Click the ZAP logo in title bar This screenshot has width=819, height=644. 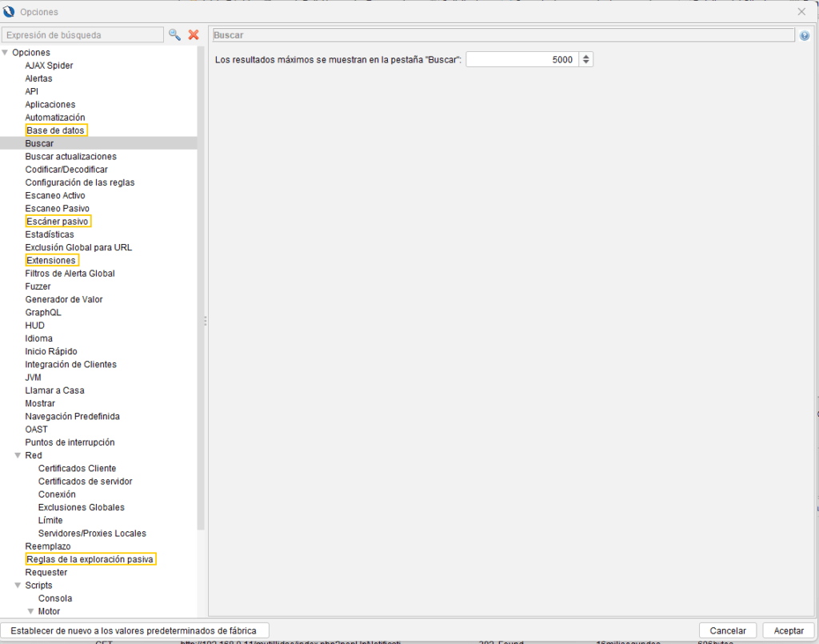9,12
